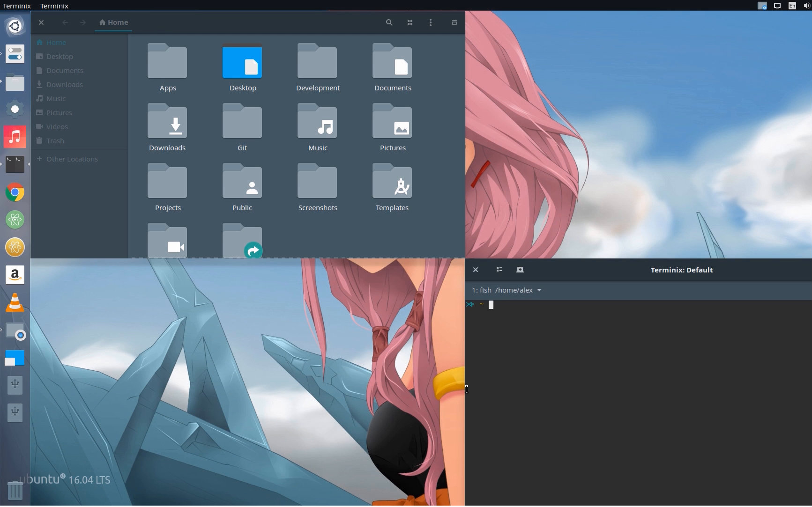
Task: Switch to the terminal in the launcher
Action: point(15,164)
